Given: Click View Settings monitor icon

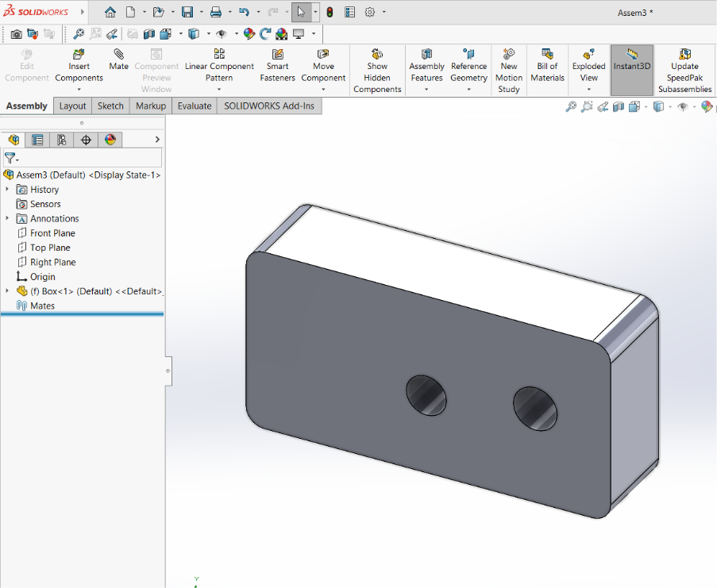Looking at the screenshot, I should coord(299,34).
